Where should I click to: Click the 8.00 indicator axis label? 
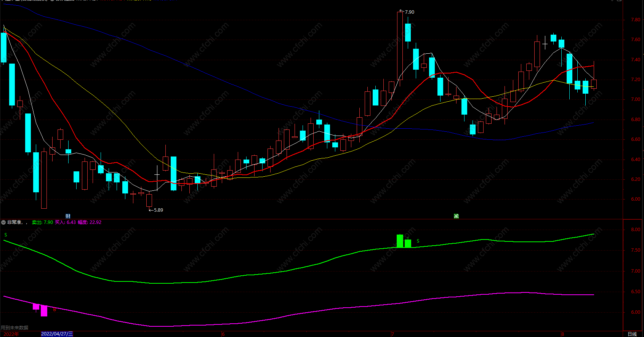(x=636, y=230)
